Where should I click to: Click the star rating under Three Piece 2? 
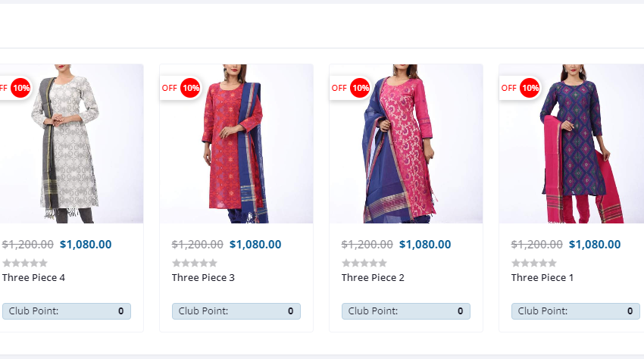tap(364, 263)
